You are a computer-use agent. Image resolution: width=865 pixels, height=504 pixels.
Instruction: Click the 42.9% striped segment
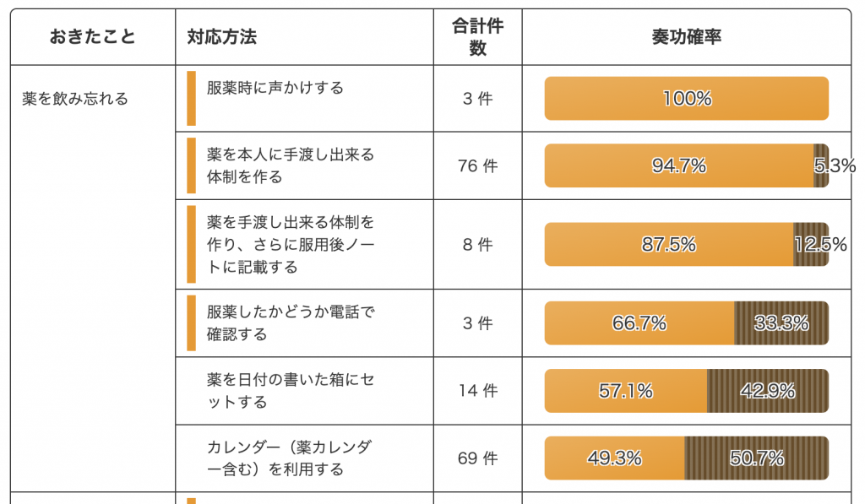[768, 391]
